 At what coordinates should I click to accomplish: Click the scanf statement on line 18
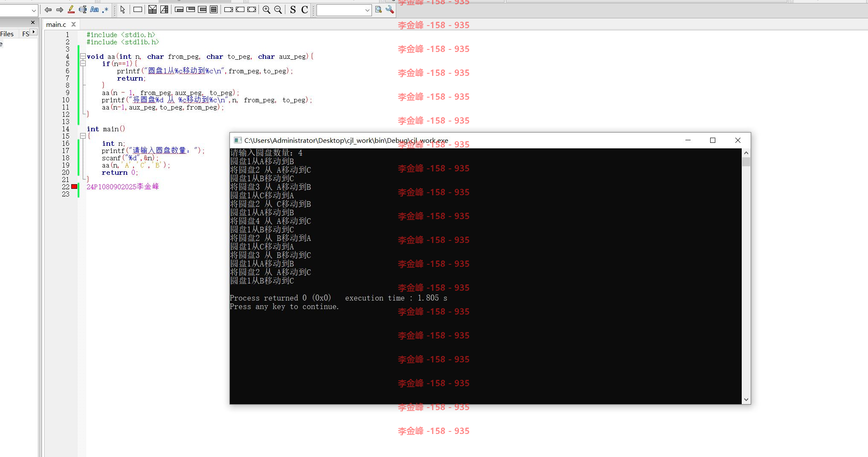130,158
